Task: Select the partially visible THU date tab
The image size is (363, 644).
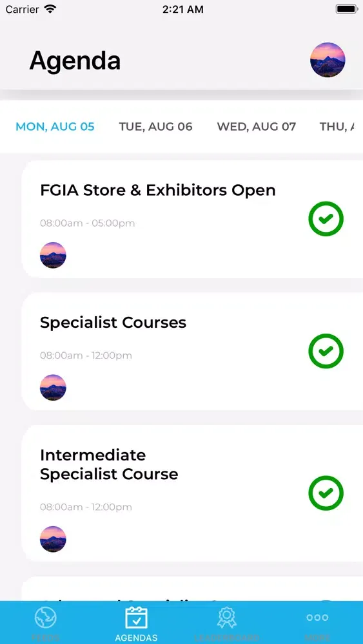Action: point(337,126)
